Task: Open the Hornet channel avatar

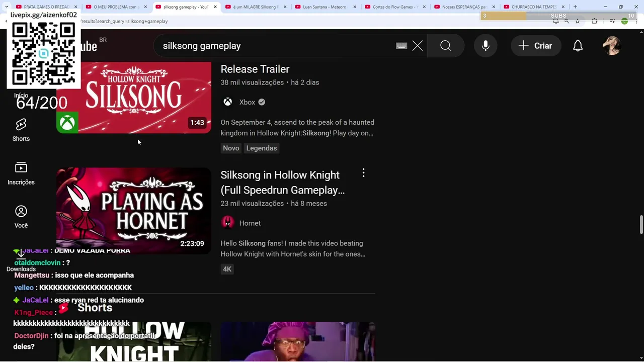Action: pyautogui.click(x=228, y=223)
